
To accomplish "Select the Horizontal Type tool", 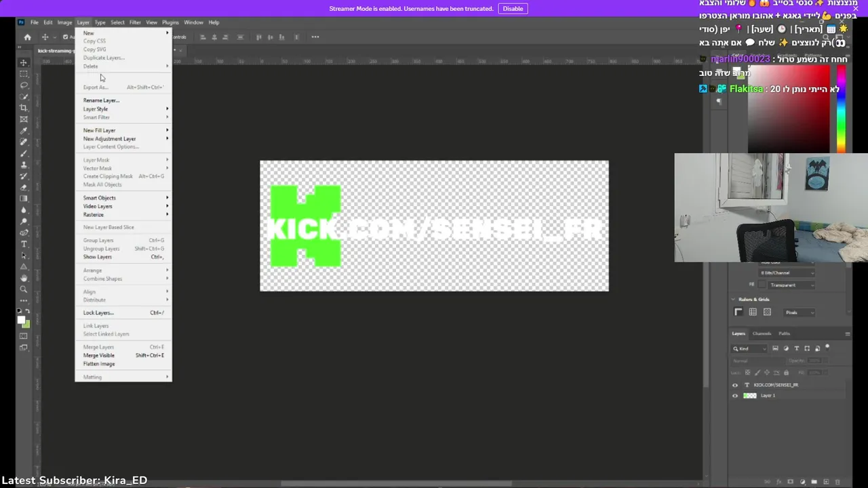I will tap(24, 244).
